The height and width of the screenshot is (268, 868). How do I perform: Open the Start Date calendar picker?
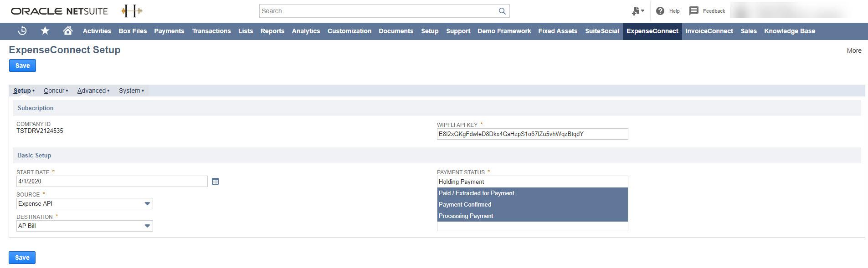coord(216,182)
